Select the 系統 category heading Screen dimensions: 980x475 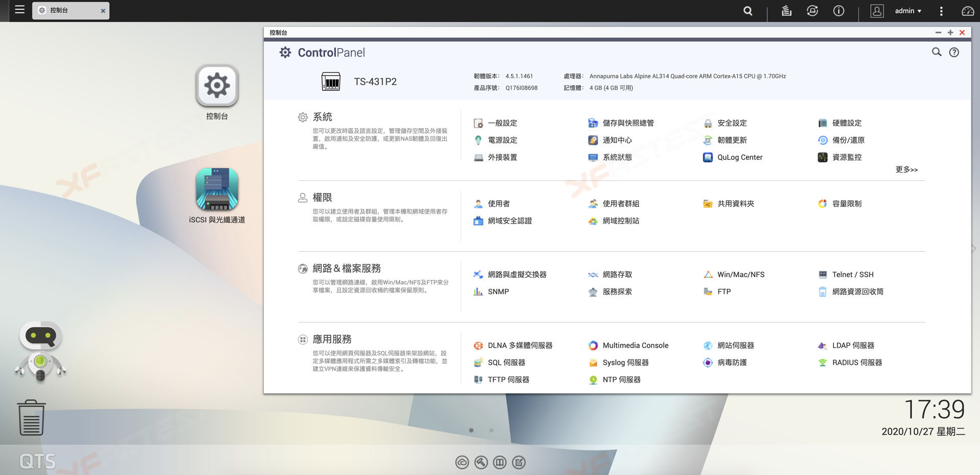[x=322, y=117]
